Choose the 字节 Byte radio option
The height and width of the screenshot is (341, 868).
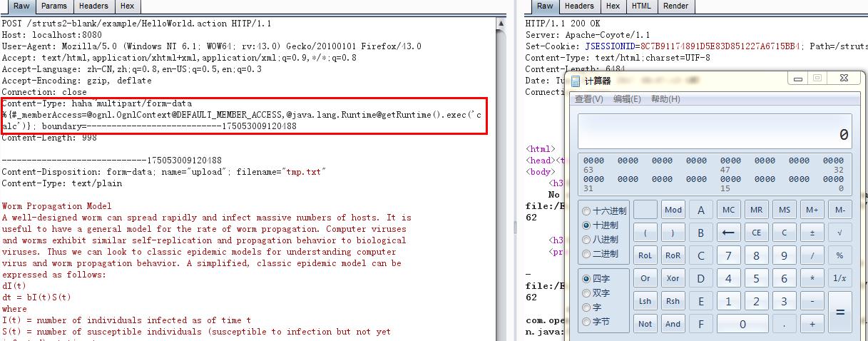[x=586, y=322]
